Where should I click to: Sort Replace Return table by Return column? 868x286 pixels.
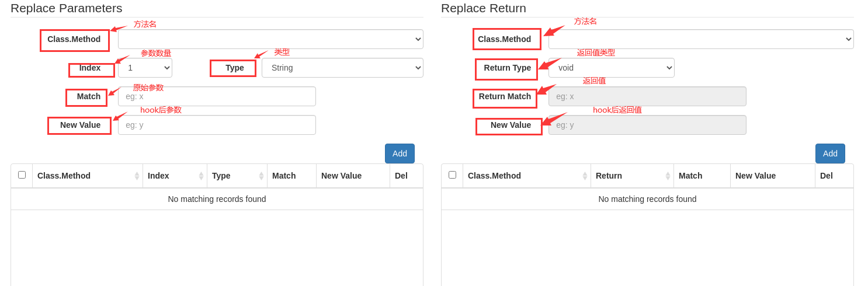tap(631, 176)
